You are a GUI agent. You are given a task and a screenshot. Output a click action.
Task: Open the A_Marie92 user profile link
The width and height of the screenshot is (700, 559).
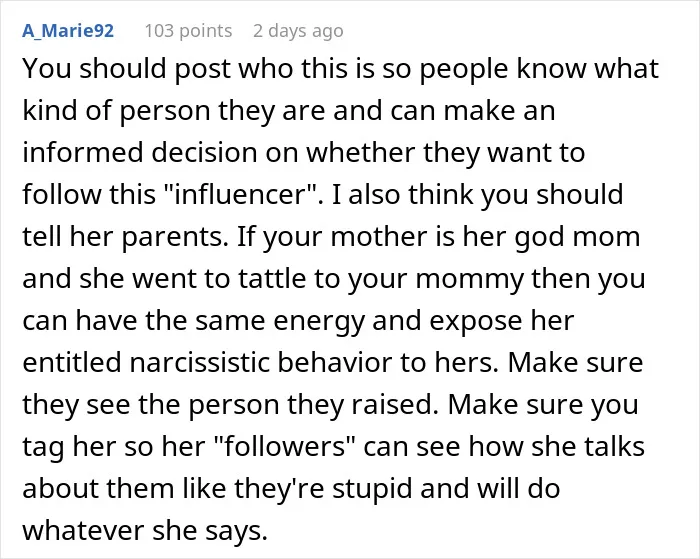coord(68,31)
